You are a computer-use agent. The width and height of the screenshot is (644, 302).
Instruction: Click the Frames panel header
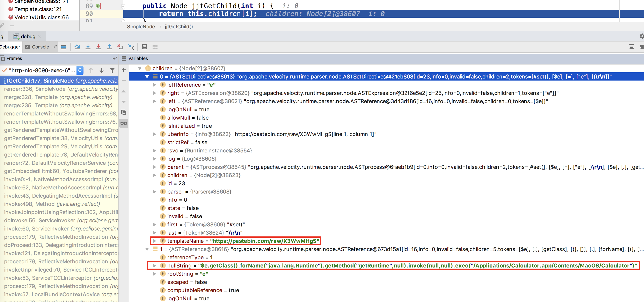pyautogui.click(x=59, y=58)
